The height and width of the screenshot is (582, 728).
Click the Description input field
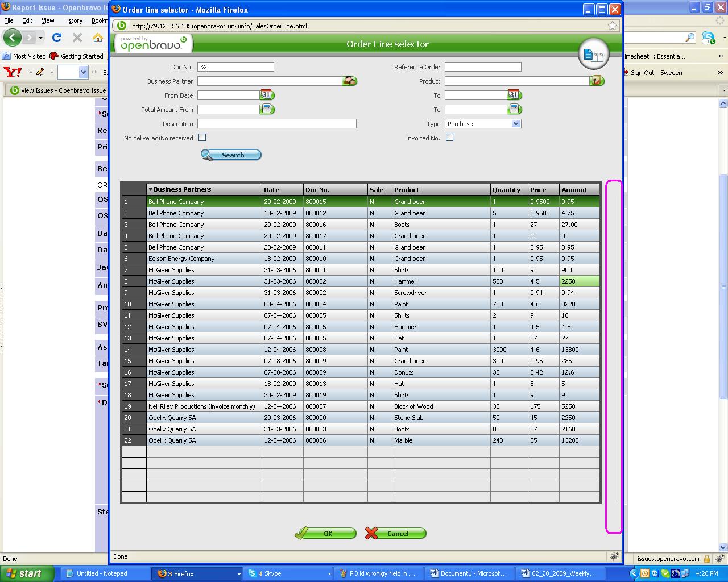point(276,124)
